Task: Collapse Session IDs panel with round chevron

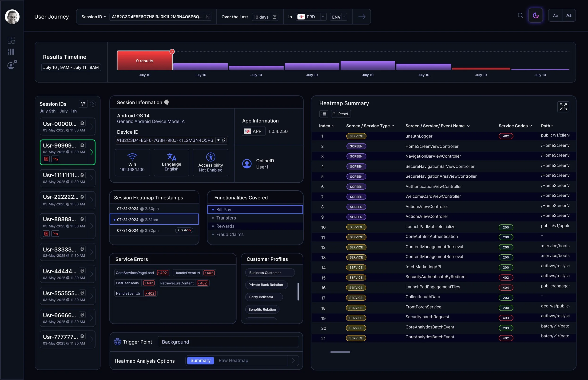Action: (93, 104)
